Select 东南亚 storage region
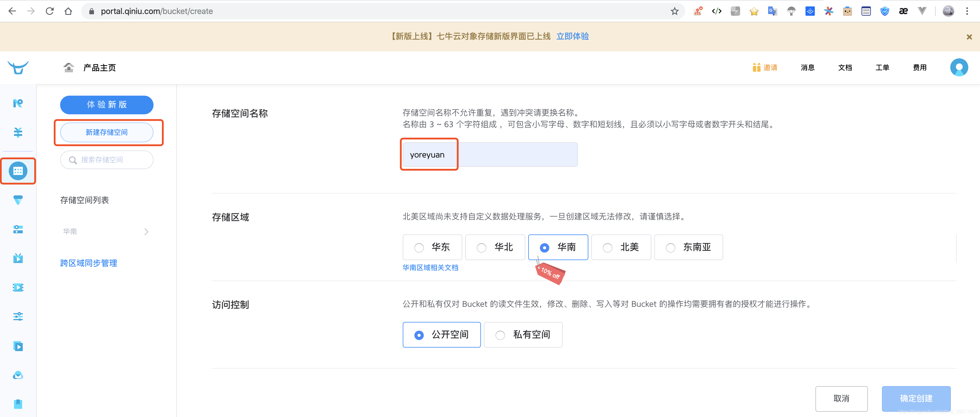 click(688, 247)
